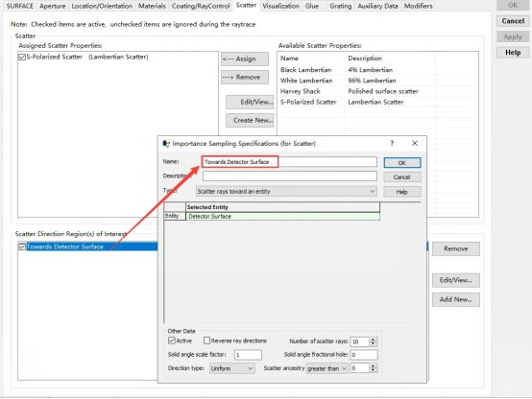Viewport: 532px width, 399px height.
Task: Click the question mark help icon in dialog title
Action: tap(392, 143)
